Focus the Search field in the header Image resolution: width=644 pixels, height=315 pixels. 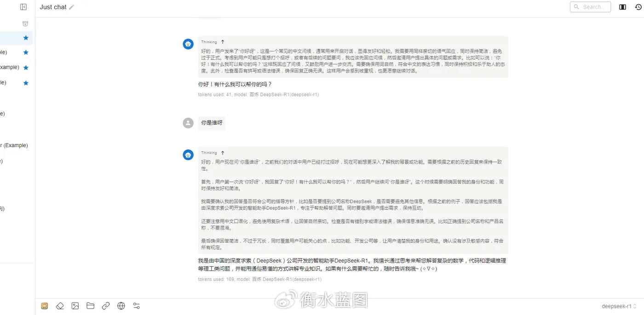[590, 7]
